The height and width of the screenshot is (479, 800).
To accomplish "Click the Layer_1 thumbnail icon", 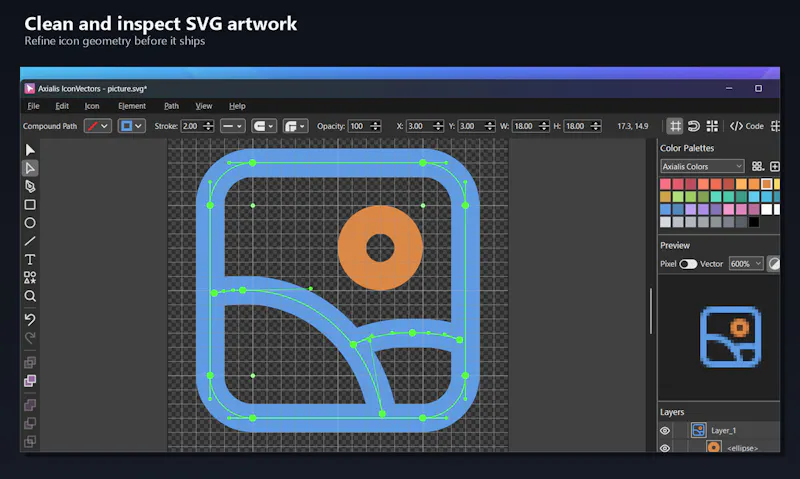I will point(698,430).
